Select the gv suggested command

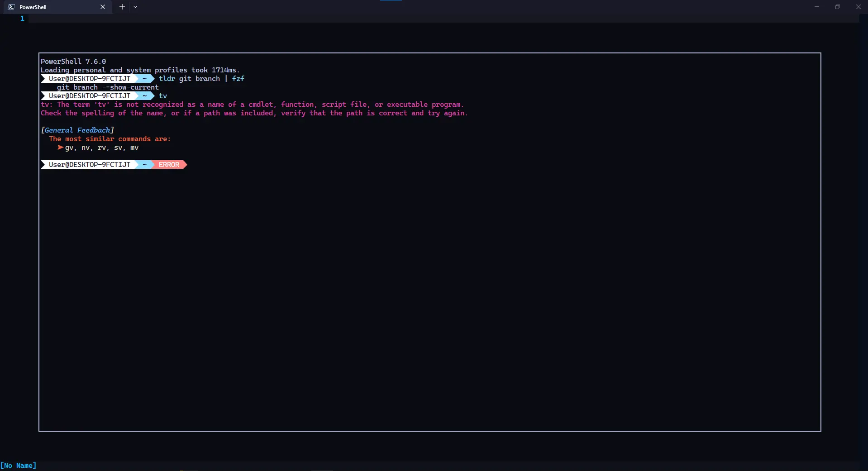69,148
